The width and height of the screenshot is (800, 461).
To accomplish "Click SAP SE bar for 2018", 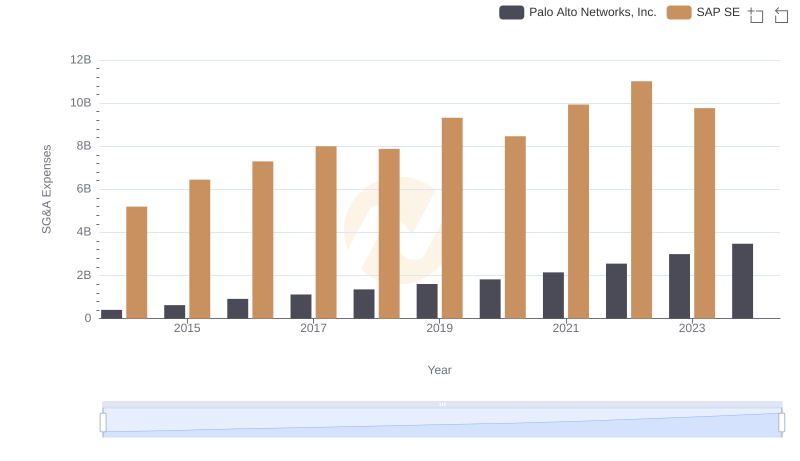I will [389, 234].
